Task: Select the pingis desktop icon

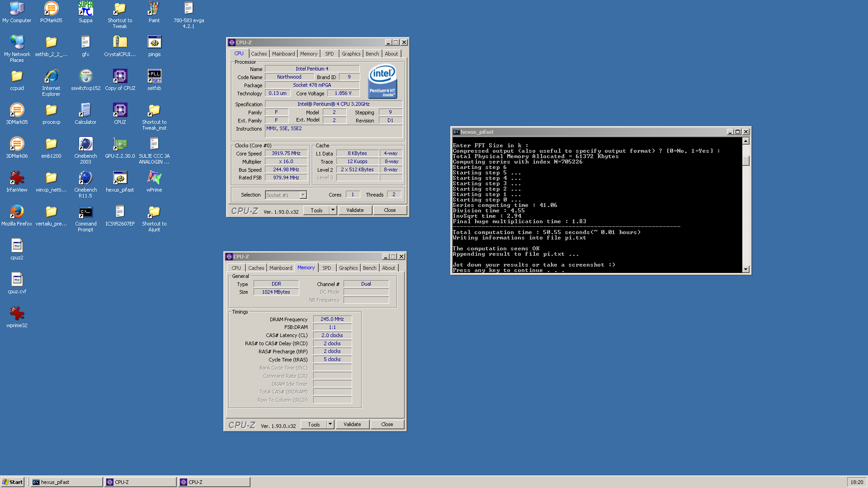Action: point(154,42)
